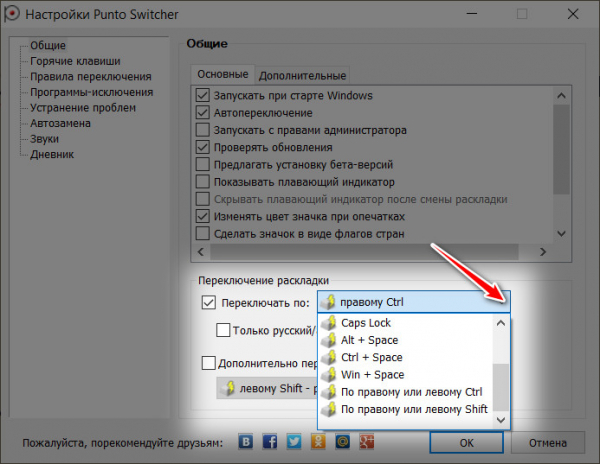Click the 'Отмена' button

coord(548,443)
